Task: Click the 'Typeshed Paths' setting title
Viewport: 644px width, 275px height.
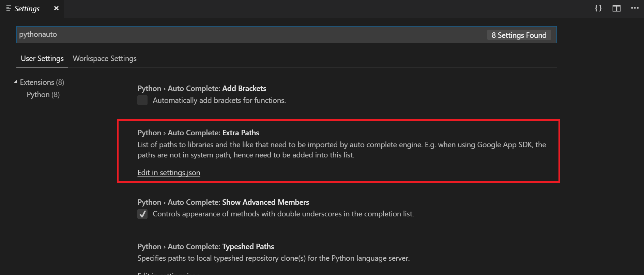Action: 248,247
